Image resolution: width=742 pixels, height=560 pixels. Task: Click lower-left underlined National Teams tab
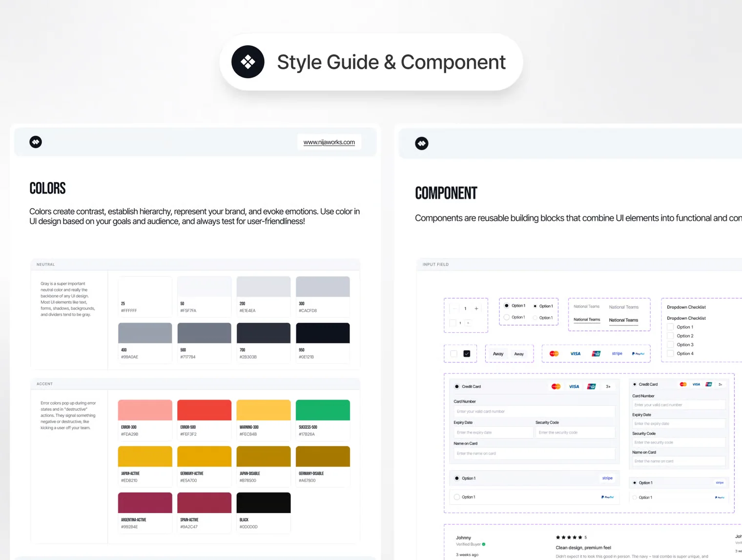pyautogui.click(x=586, y=320)
